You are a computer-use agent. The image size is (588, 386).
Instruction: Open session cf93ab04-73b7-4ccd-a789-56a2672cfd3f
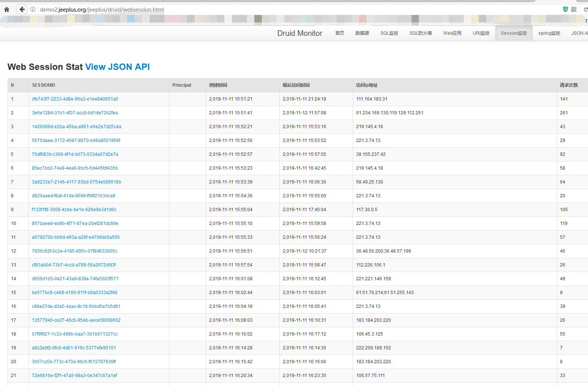pos(74,265)
